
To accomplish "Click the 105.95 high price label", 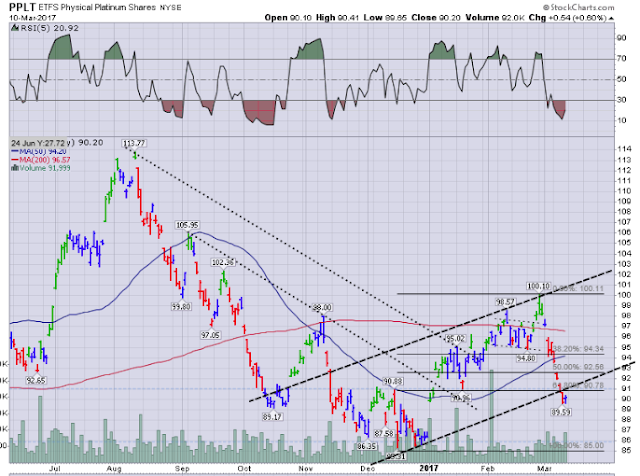I will click(187, 225).
